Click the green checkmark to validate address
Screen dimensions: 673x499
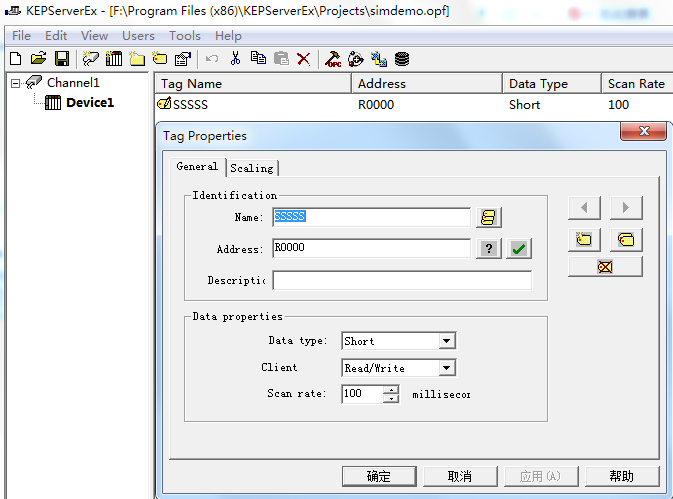coord(518,248)
